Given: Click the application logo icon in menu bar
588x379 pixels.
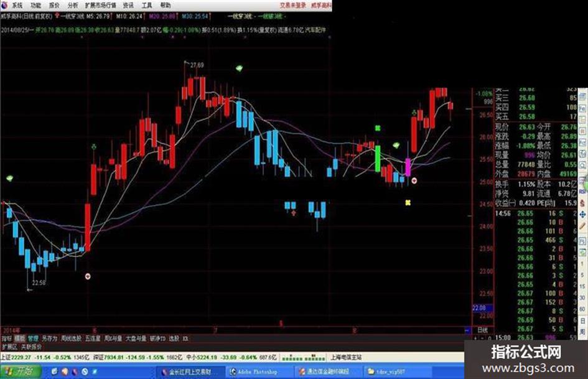Looking at the screenshot, I should (4, 5).
